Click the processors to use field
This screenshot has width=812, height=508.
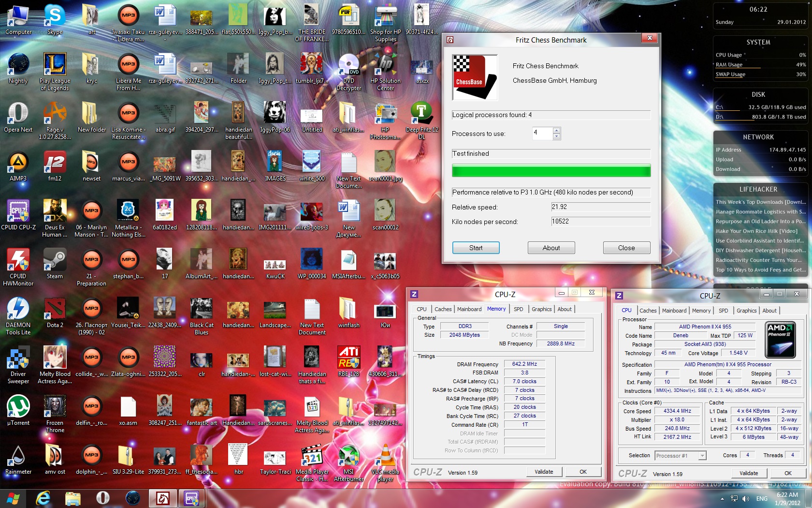542,133
